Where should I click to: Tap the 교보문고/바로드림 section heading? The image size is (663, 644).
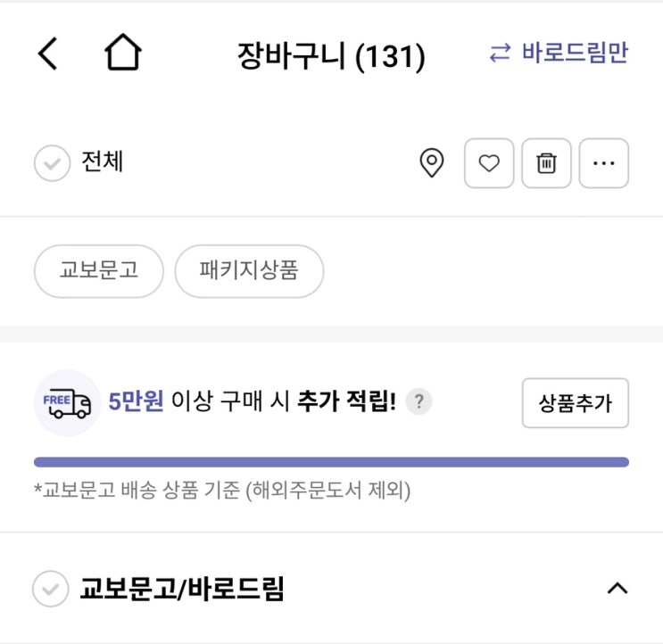coord(182,589)
